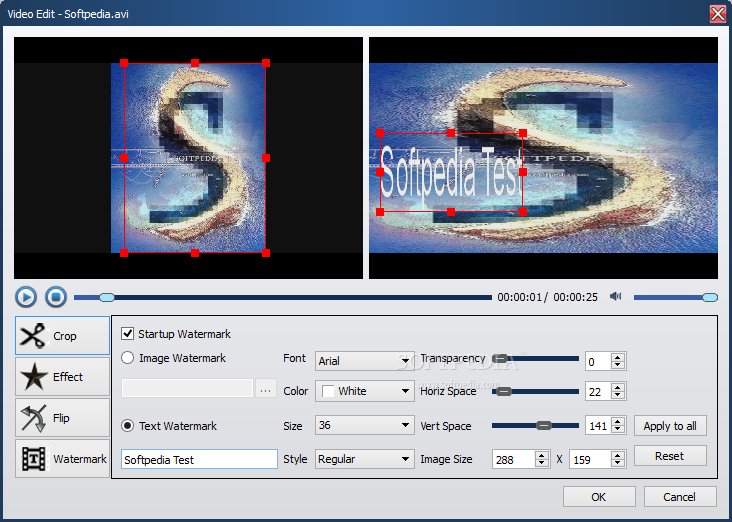Decrease the Horiz Space value with down arrow
This screenshot has height=522, width=732.
click(x=618, y=395)
